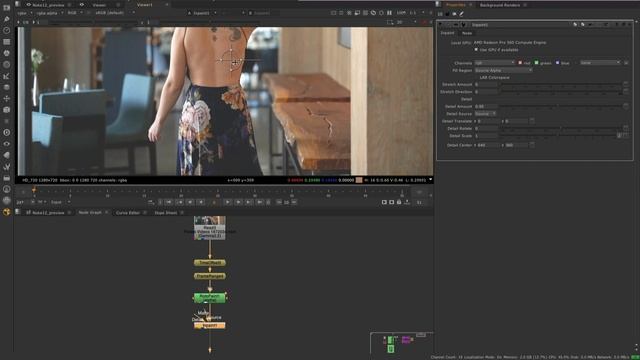Toggle the blue channel checkbox
Screen dimensions: 640x360
[558, 63]
